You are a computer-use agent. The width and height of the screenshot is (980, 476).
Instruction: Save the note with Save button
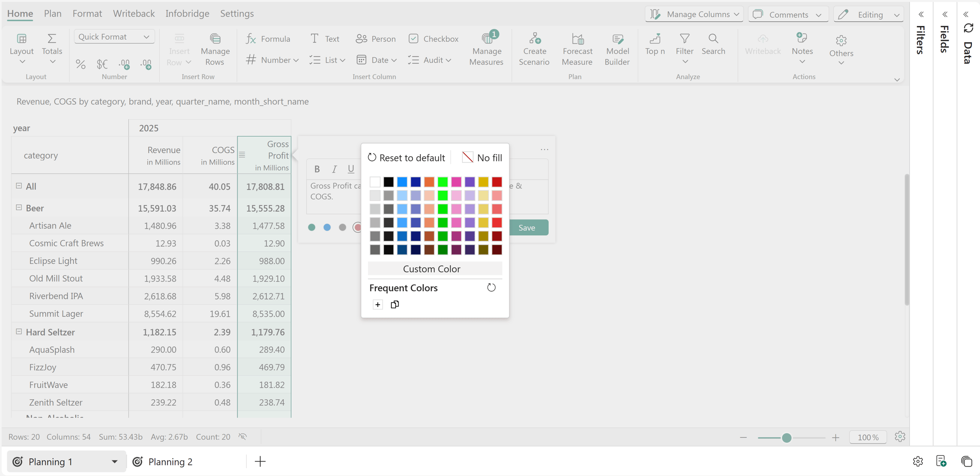[527, 227]
